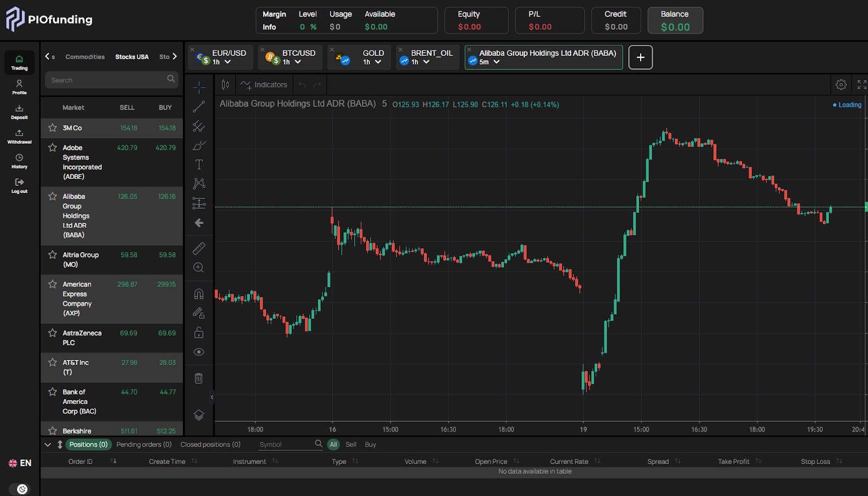Open the Deposit page

click(x=20, y=112)
